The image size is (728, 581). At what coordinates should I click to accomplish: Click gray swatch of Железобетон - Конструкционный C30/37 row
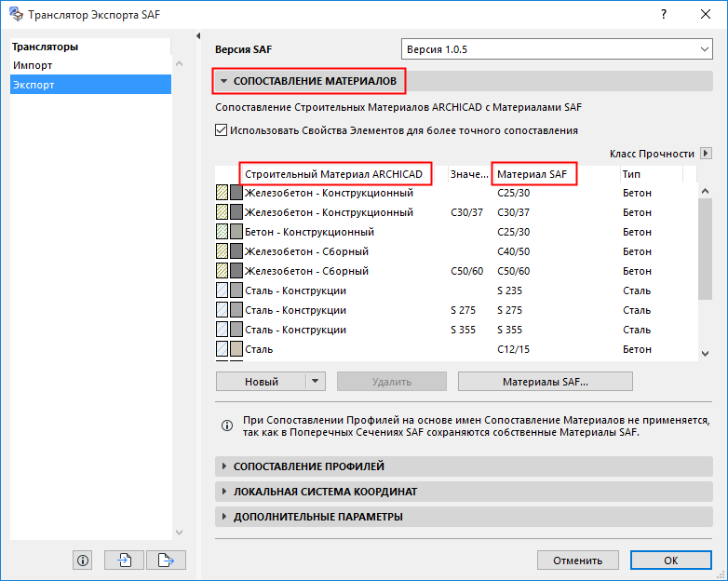(236, 212)
